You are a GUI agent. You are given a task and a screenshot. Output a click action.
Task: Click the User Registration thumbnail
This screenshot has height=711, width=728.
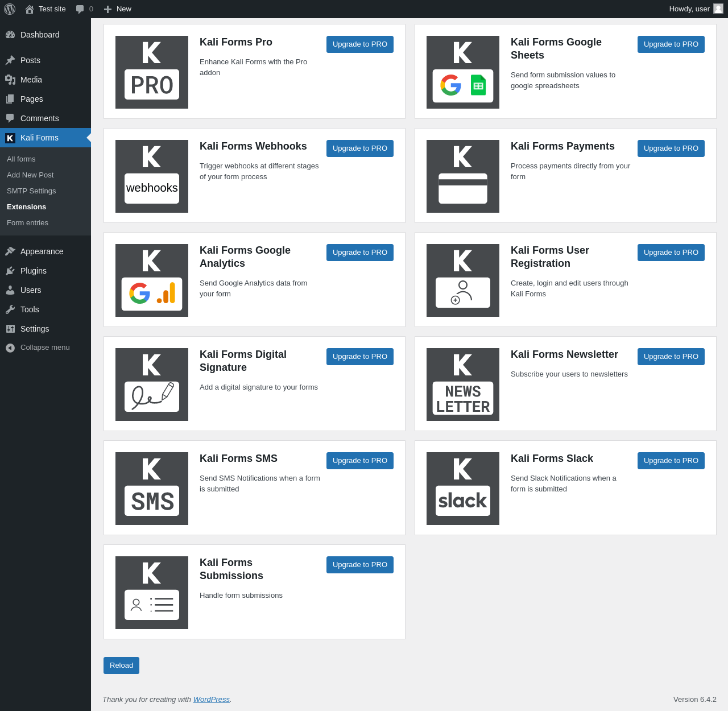click(463, 280)
